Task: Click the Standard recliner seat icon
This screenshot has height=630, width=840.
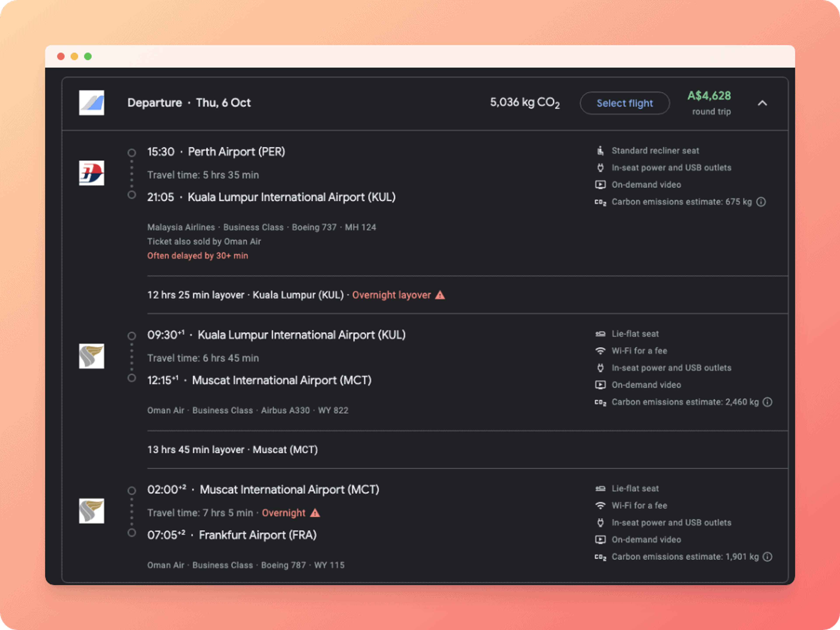Action: coord(600,151)
